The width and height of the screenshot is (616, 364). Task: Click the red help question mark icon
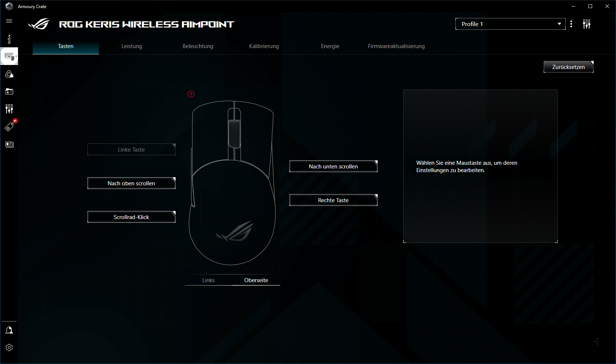[191, 94]
